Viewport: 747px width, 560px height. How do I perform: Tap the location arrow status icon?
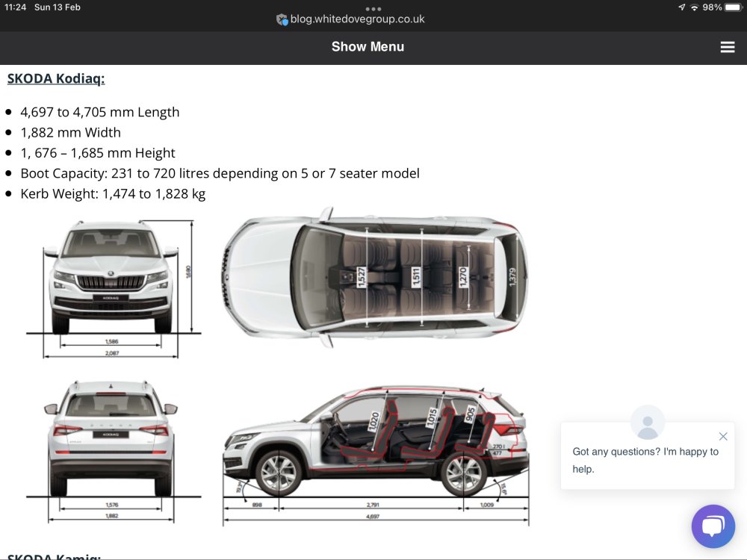[x=682, y=7]
